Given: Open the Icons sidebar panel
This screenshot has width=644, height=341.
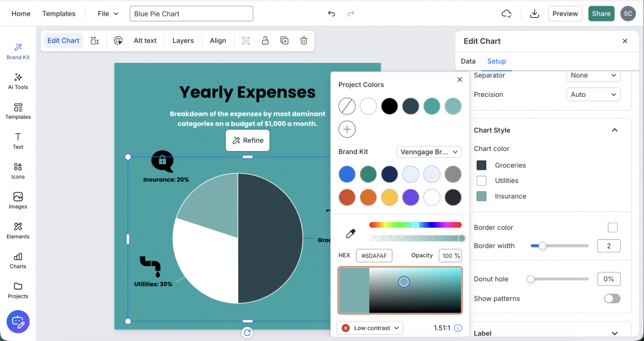Looking at the screenshot, I should click(x=18, y=171).
